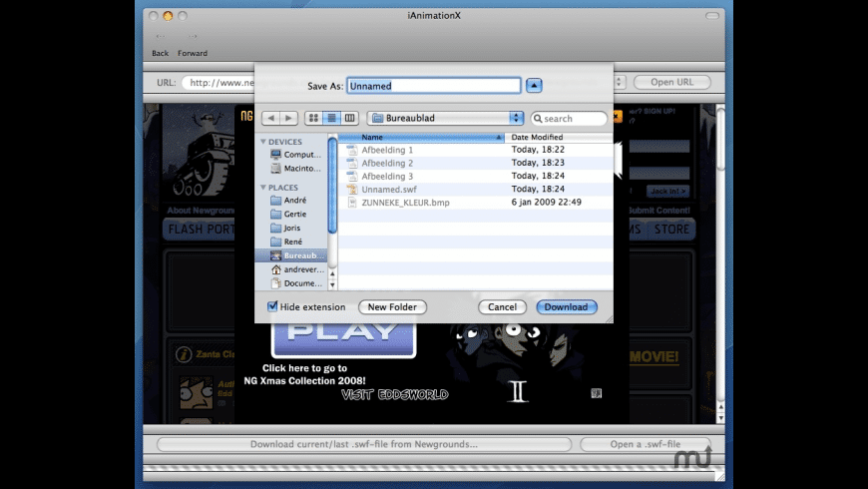This screenshot has height=489, width=868.
Task: Click the Submit Content link
Action: click(659, 211)
